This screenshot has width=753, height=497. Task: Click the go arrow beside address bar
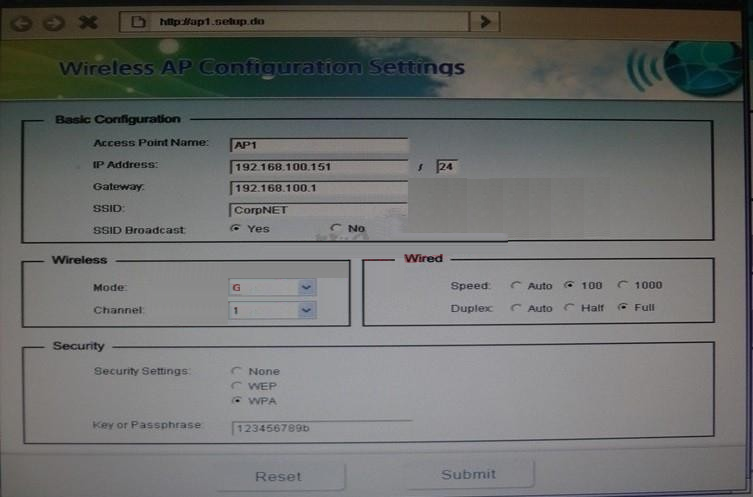click(485, 21)
